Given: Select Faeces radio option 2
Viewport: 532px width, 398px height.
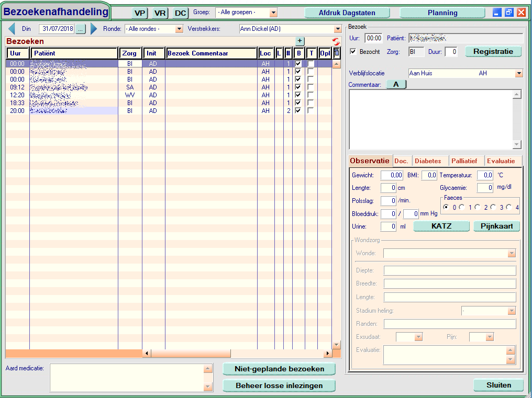Looking at the screenshot, I should [478, 208].
